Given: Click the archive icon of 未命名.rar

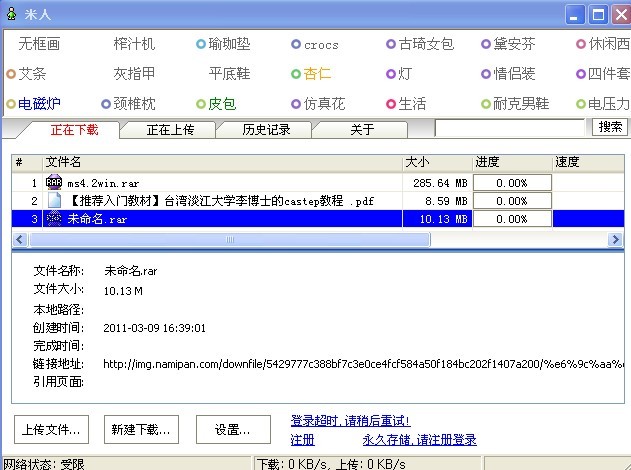Looking at the screenshot, I should click(54, 218).
